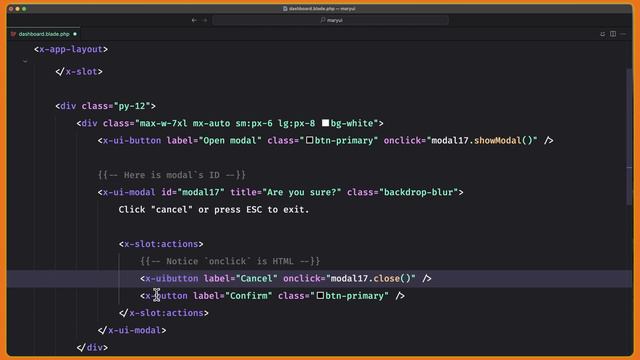Click the macOS red close window button
This screenshot has width=640, height=360.
coord(11,9)
